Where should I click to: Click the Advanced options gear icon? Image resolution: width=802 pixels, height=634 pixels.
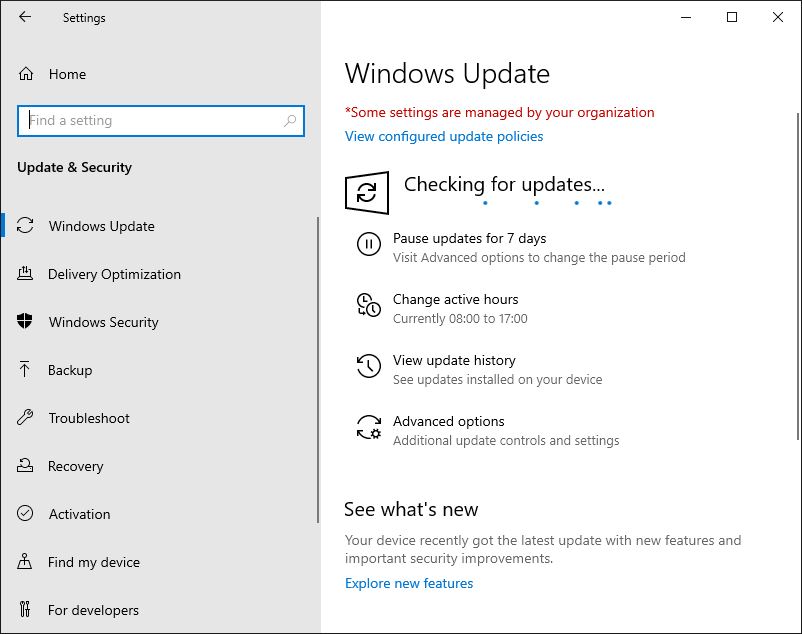pyautogui.click(x=368, y=428)
